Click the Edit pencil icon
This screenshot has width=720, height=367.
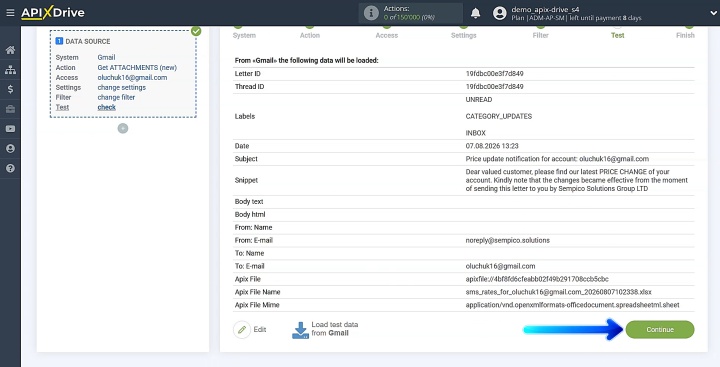(242, 330)
